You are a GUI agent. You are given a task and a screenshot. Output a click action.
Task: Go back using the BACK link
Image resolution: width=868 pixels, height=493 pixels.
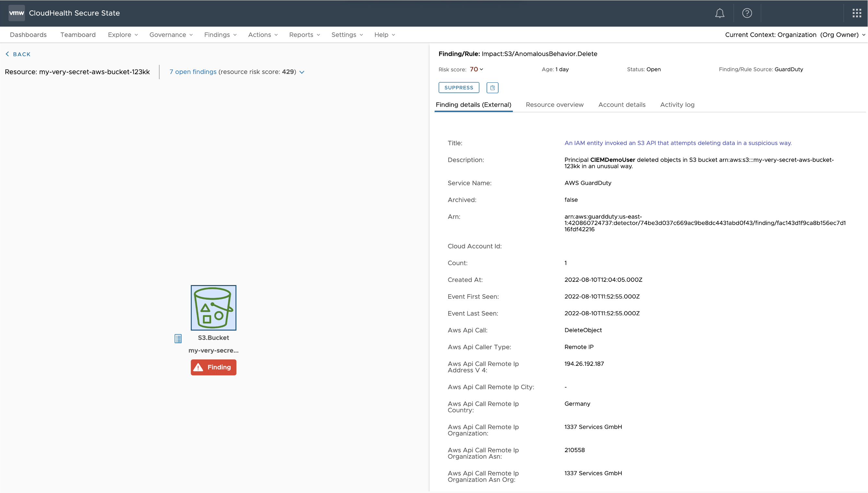coord(18,54)
